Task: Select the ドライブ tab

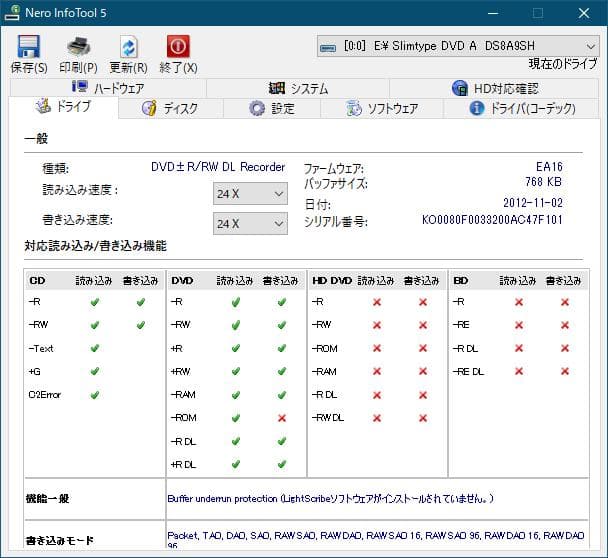Action: click(x=63, y=107)
